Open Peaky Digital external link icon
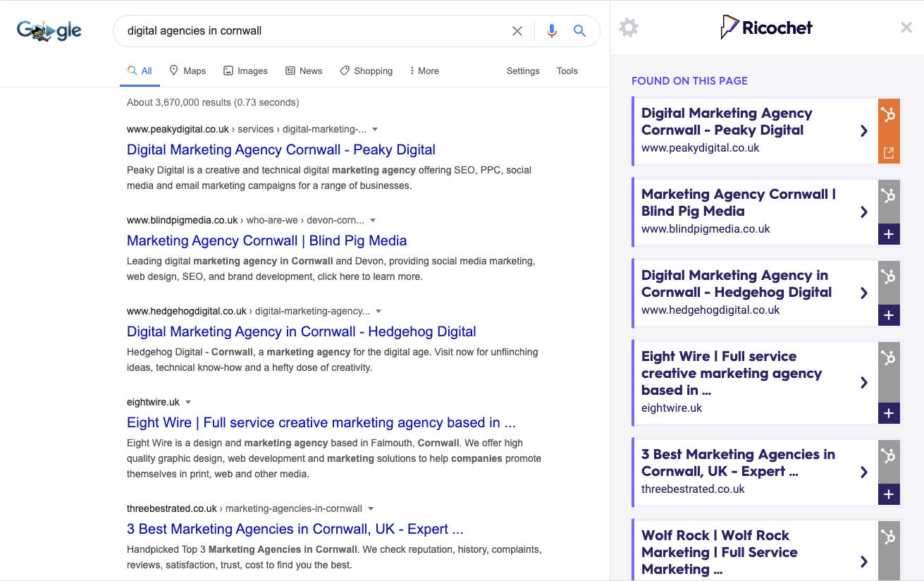924x581 pixels. point(889,153)
